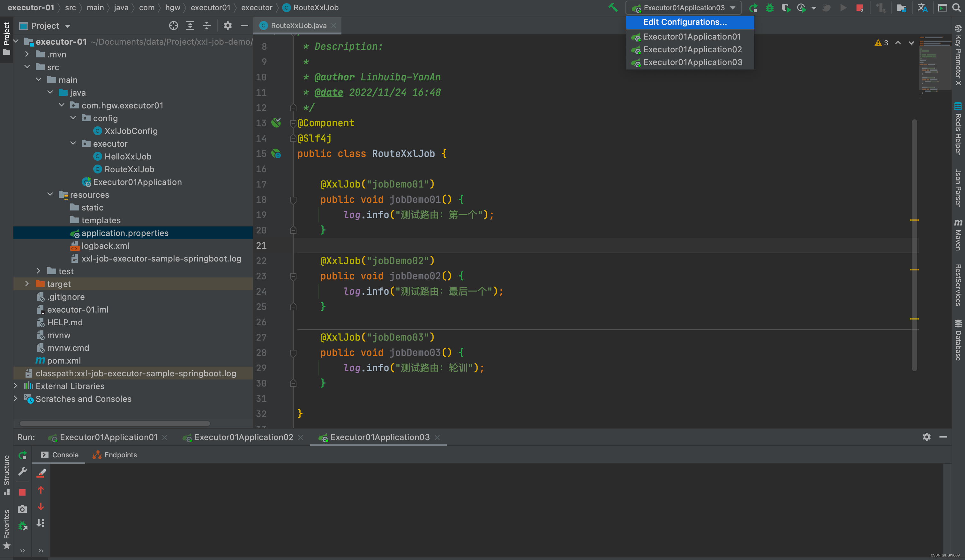Expand External Libraries node
965x560 pixels.
15,386
